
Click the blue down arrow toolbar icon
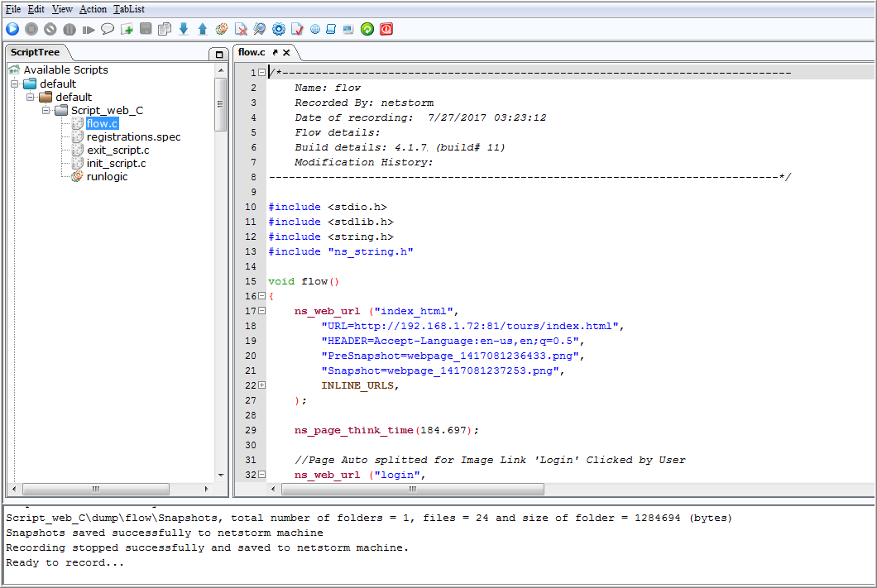(x=184, y=29)
